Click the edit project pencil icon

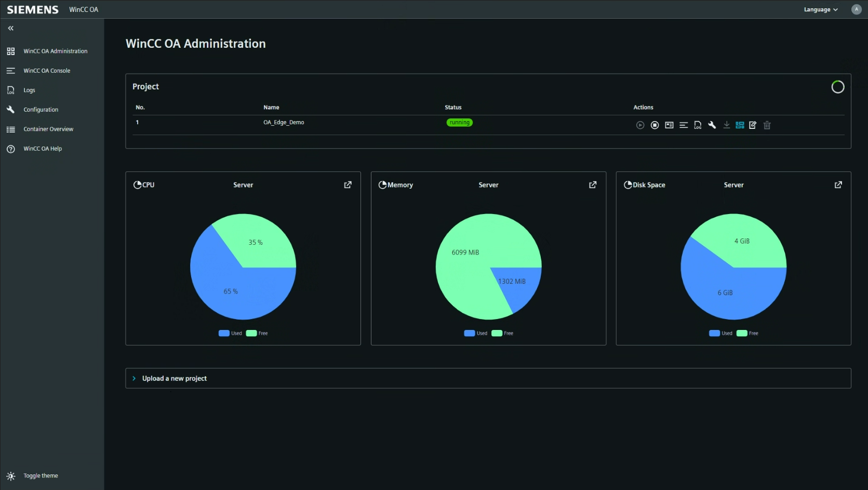tap(753, 125)
